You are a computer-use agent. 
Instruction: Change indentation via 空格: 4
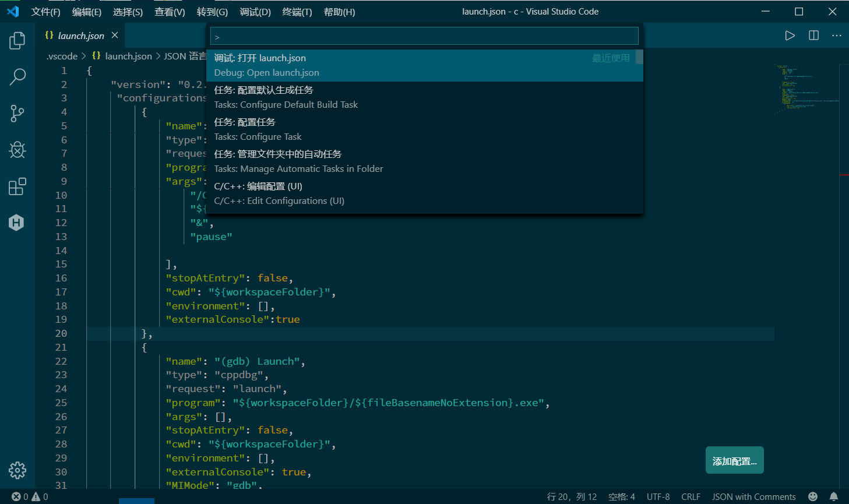point(622,497)
